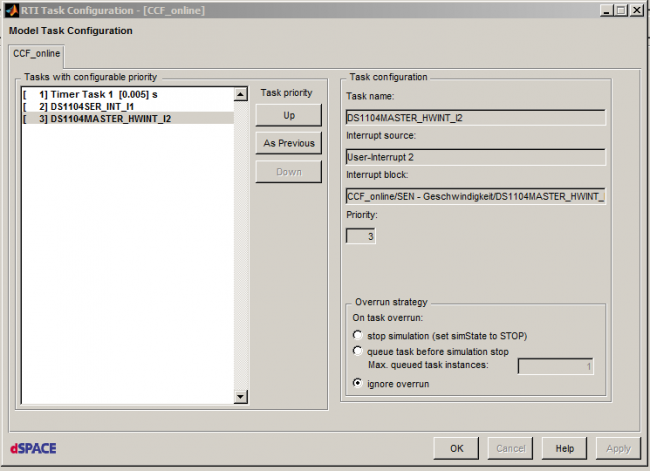Click the dSPACE logo

pyautogui.click(x=33, y=448)
